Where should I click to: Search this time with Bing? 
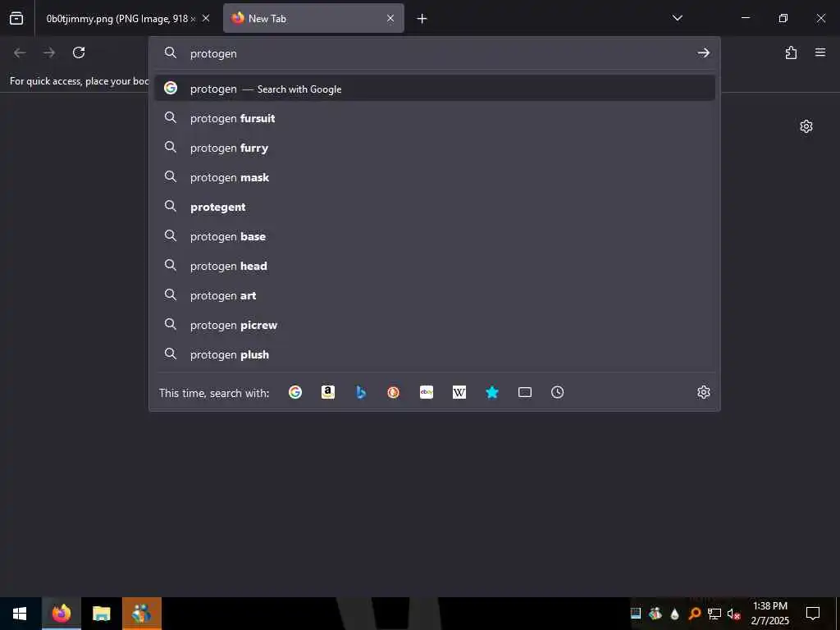pyautogui.click(x=361, y=393)
